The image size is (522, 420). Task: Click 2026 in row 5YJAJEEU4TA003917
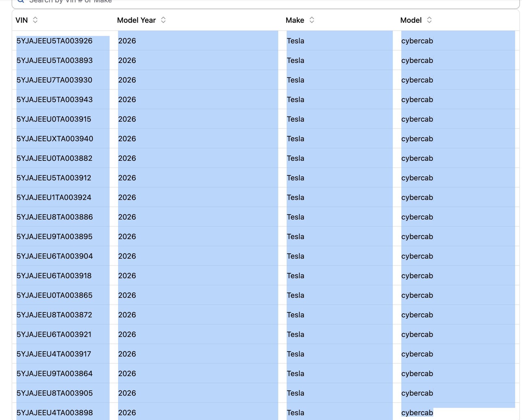[127, 354]
